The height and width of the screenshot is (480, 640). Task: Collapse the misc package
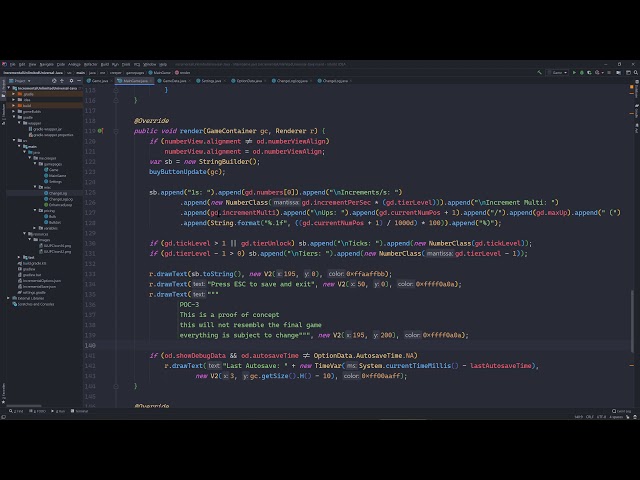point(35,187)
